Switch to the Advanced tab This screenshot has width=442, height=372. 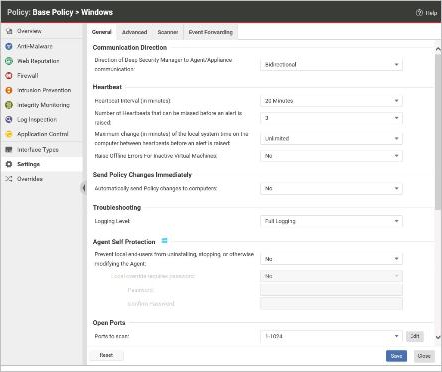pos(134,32)
